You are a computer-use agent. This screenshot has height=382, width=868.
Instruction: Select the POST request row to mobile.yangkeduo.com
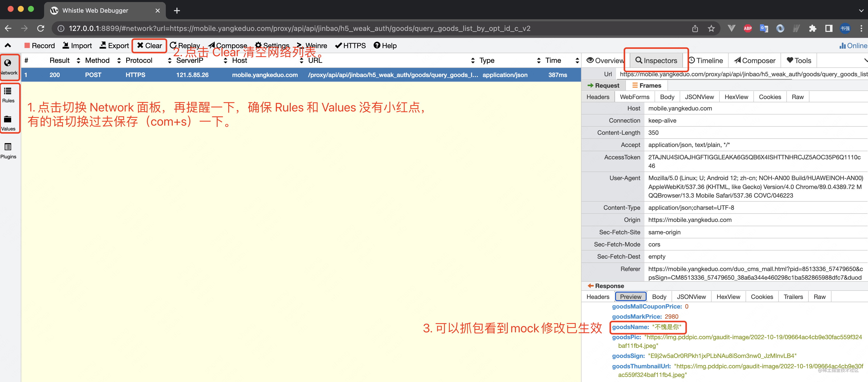[301, 75]
